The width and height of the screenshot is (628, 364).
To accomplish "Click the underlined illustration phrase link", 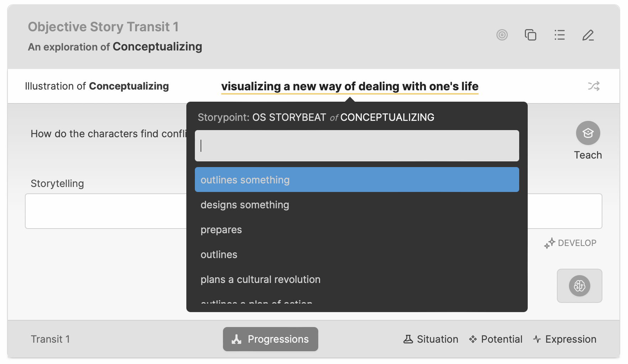I will (350, 86).
